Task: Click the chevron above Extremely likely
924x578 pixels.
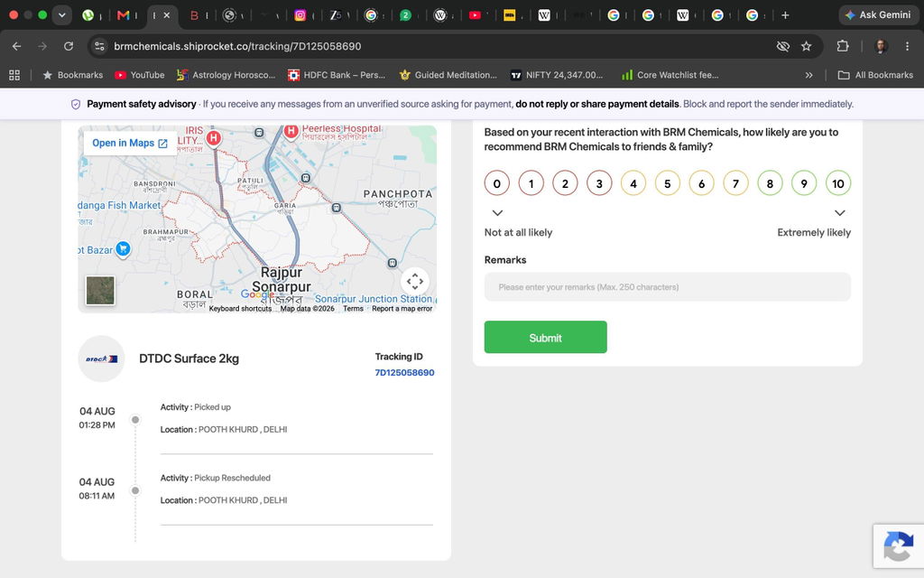Action: [x=840, y=213]
